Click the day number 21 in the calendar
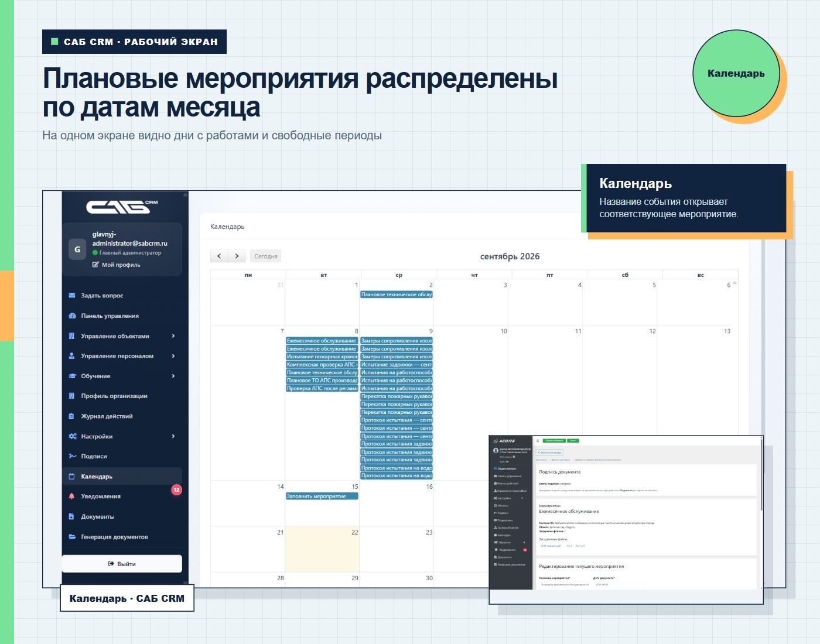The height and width of the screenshot is (644, 820). tap(280, 532)
